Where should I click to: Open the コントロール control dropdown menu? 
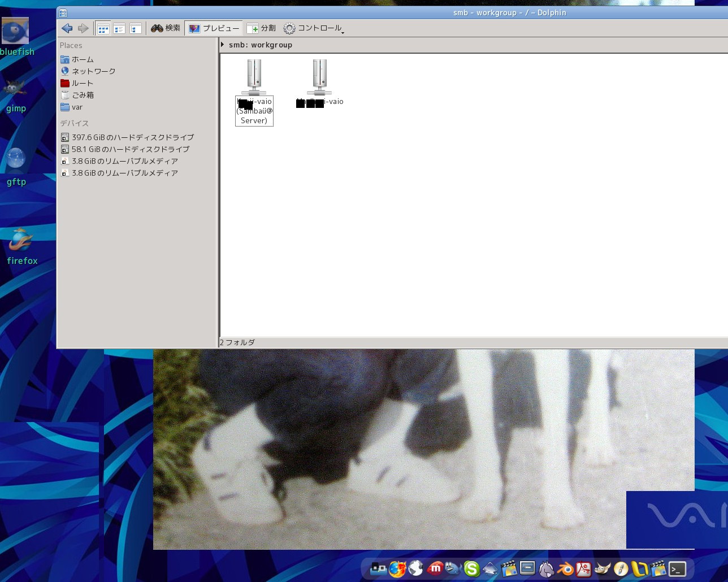[x=314, y=28]
